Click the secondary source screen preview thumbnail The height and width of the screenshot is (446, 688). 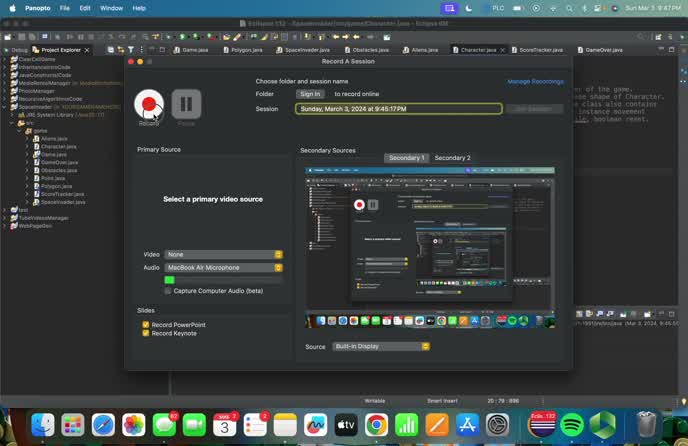click(430, 248)
